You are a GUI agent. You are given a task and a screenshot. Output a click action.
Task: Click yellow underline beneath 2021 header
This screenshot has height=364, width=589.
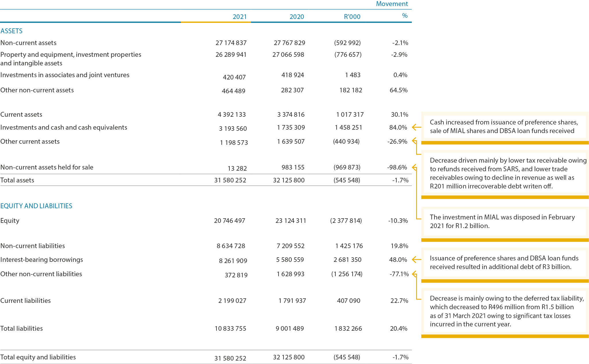pyautogui.click(x=216, y=22)
